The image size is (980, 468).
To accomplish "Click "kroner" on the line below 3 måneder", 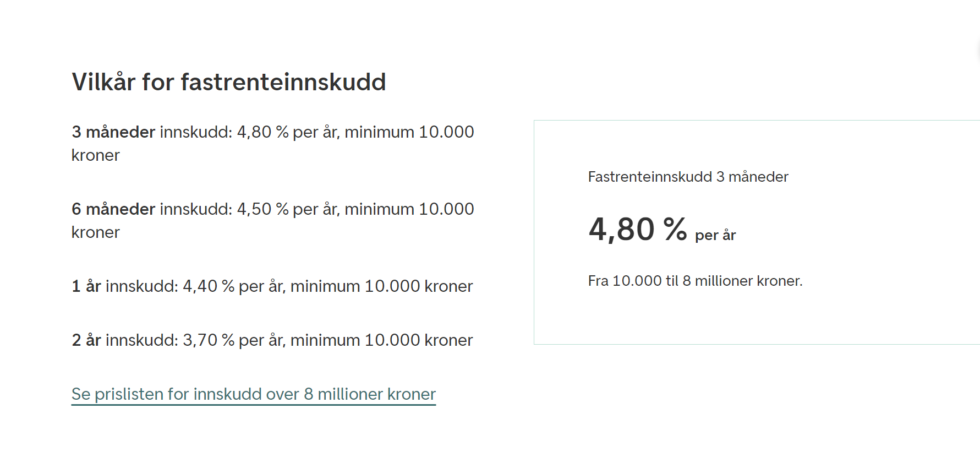I will tap(96, 155).
